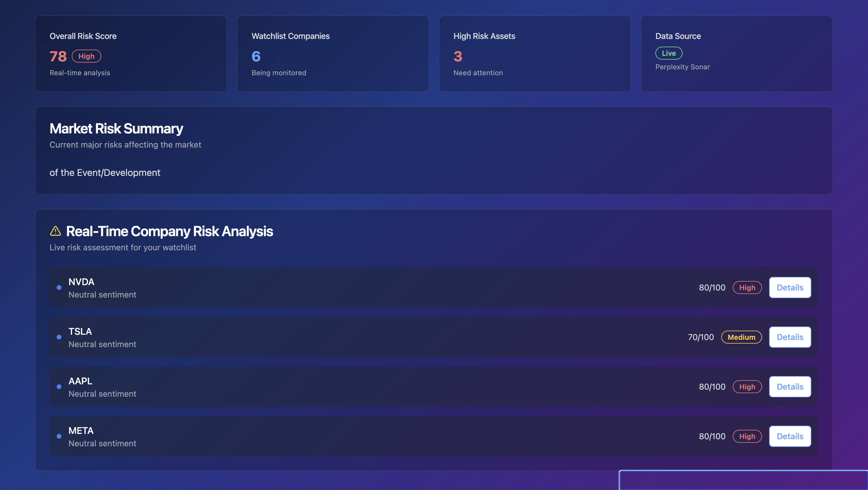Click the Medium risk badge on TSLA
This screenshot has height=490, width=868.
pyautogui.click(x=741, y=337)
